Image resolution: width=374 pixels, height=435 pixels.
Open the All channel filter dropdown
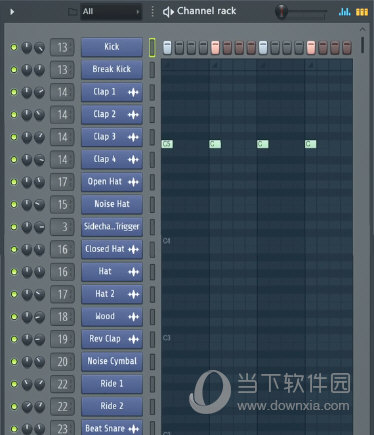click(x=111, y=12)
